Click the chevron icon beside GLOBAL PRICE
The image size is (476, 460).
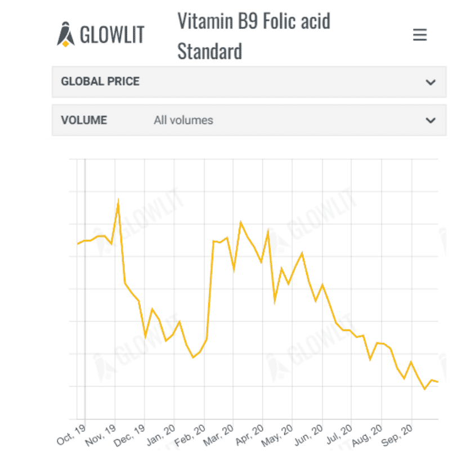click(431, 82)
